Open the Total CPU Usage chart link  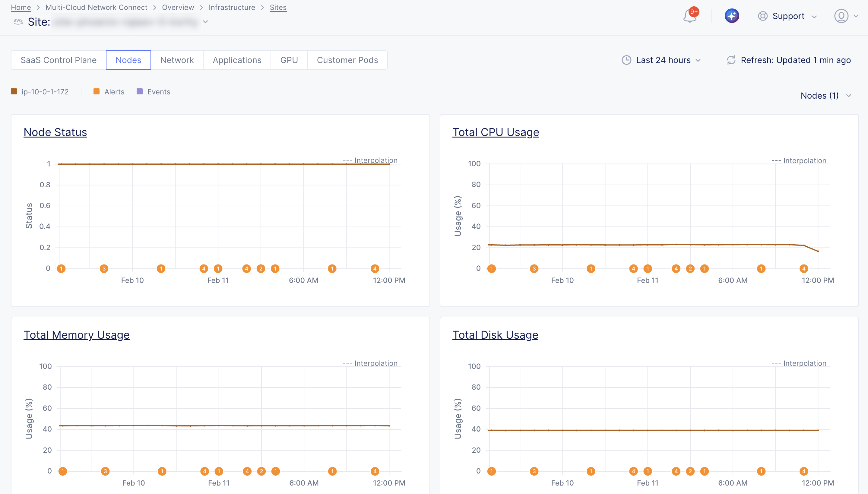click(x=496, y=132)
